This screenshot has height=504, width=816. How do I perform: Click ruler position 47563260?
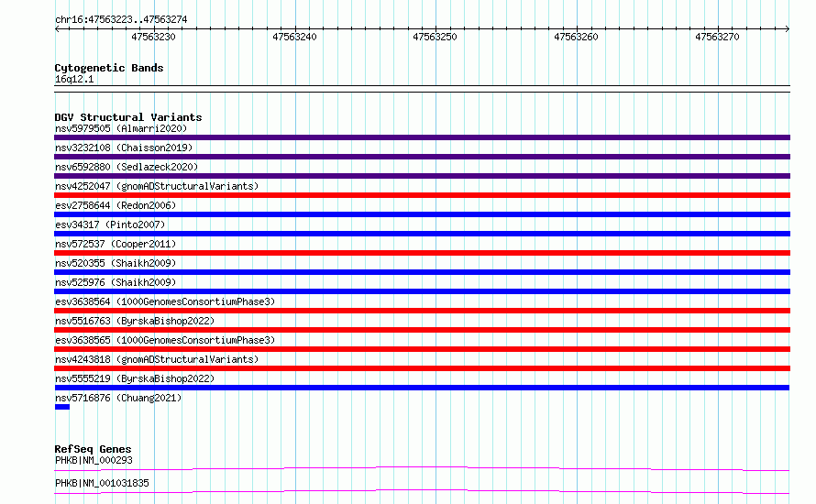click(x=576, y=37)
